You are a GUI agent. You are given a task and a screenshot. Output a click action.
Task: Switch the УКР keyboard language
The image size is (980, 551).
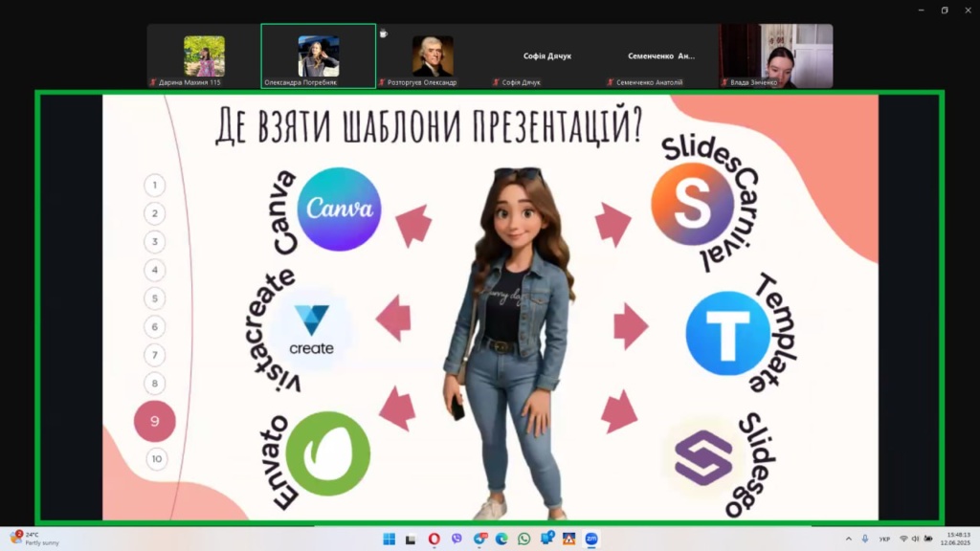tap(885, 539)
